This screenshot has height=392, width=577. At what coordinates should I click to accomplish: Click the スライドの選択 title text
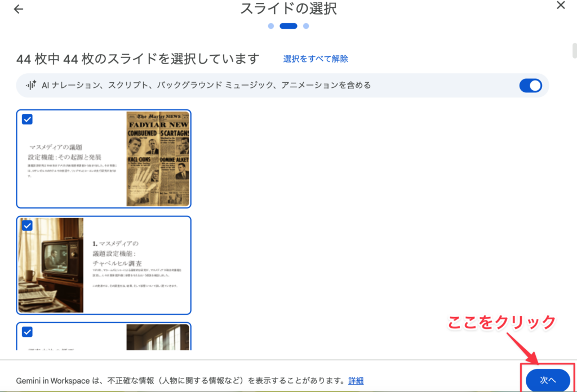coord(288,8)
